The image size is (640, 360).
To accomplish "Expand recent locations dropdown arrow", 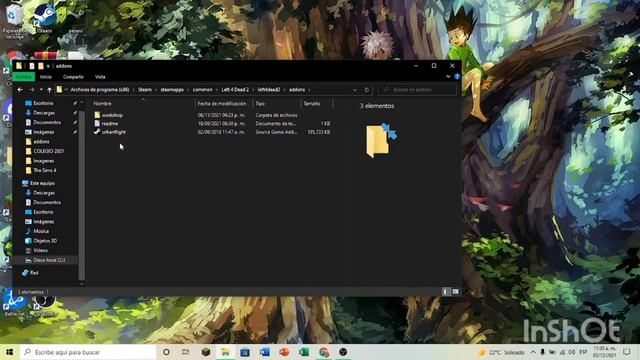I will pyautogui.click(x=41, y=90).
